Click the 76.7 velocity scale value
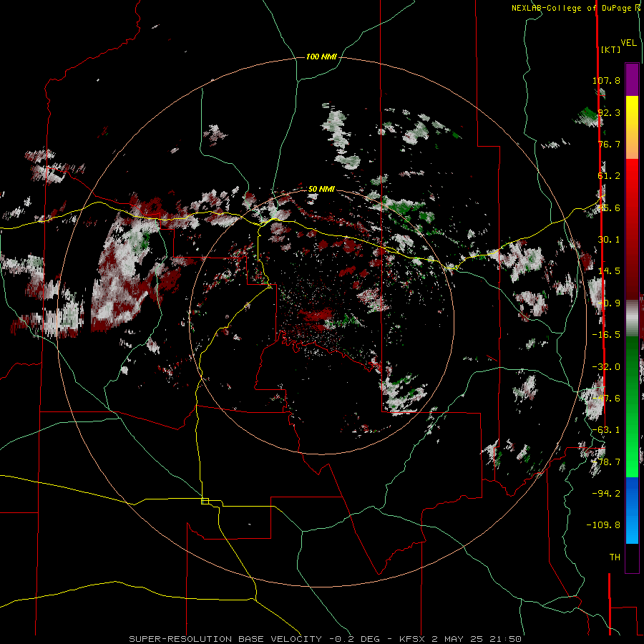This screenshot has width=644, height=644. tap(609, 144)
